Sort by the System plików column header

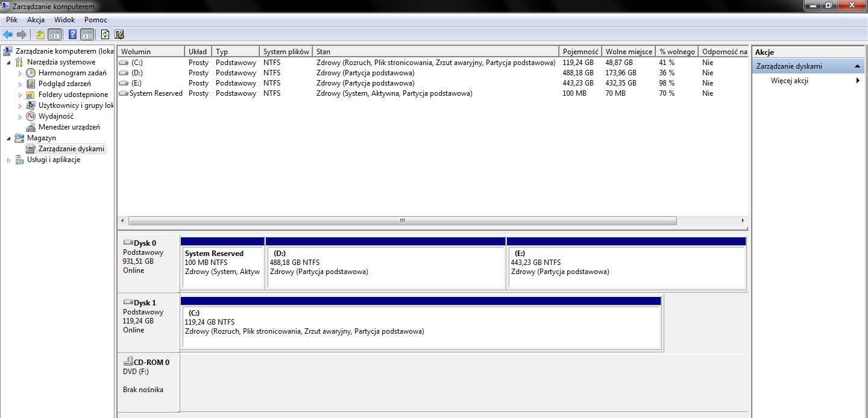point(286,52)
